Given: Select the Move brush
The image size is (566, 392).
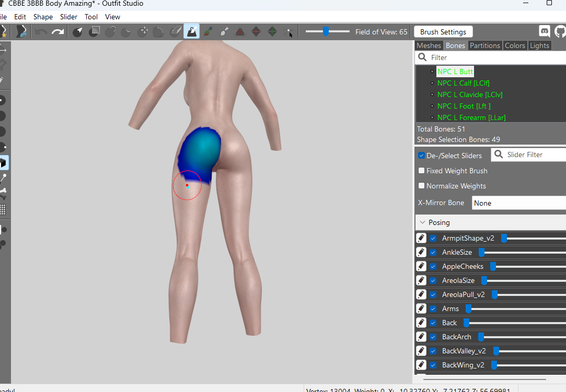Looking at the screenshot, I should pyautogui.click(x=142, y=31).
